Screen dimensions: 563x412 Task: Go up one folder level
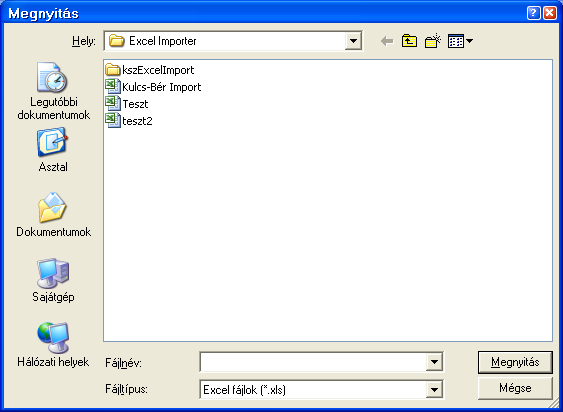coord(409,41)
